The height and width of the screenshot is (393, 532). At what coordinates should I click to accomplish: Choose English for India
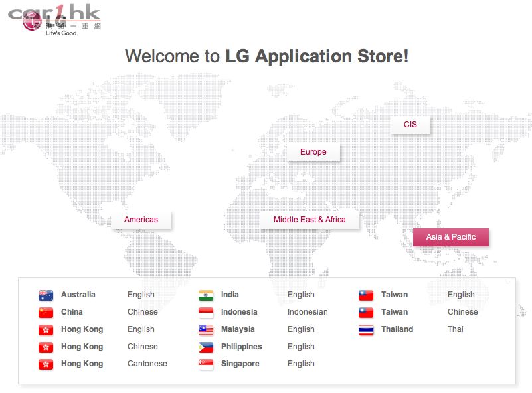(301, 295)
